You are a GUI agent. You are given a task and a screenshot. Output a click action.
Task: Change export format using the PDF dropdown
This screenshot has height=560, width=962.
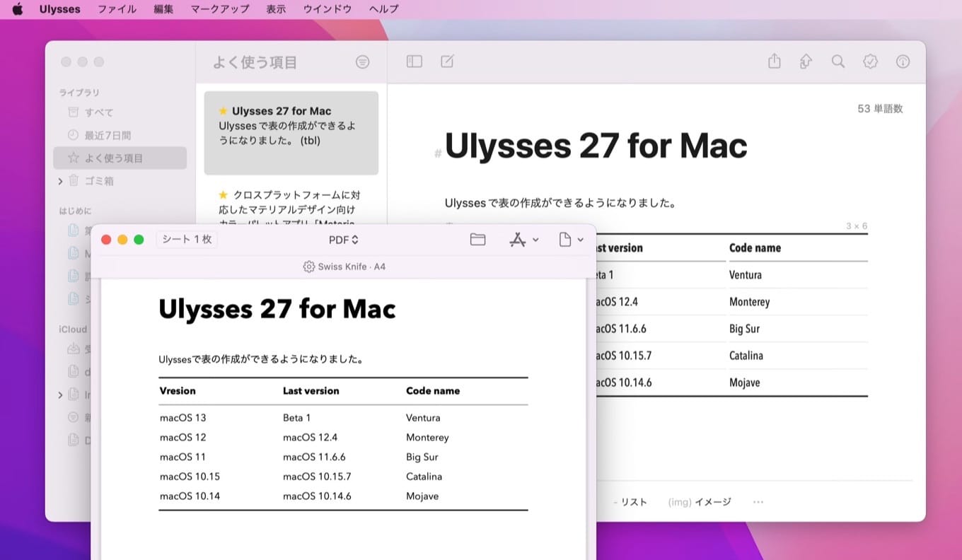click(x=344, y=239)
